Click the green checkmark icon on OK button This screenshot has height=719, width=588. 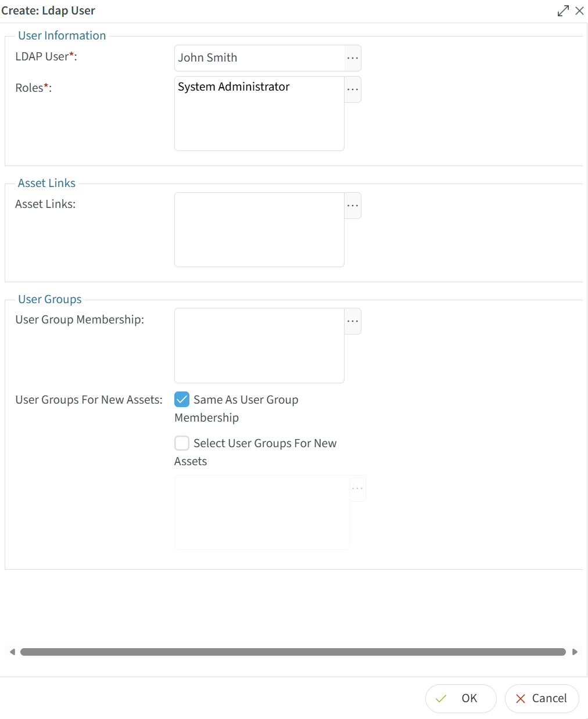[441, 699]
